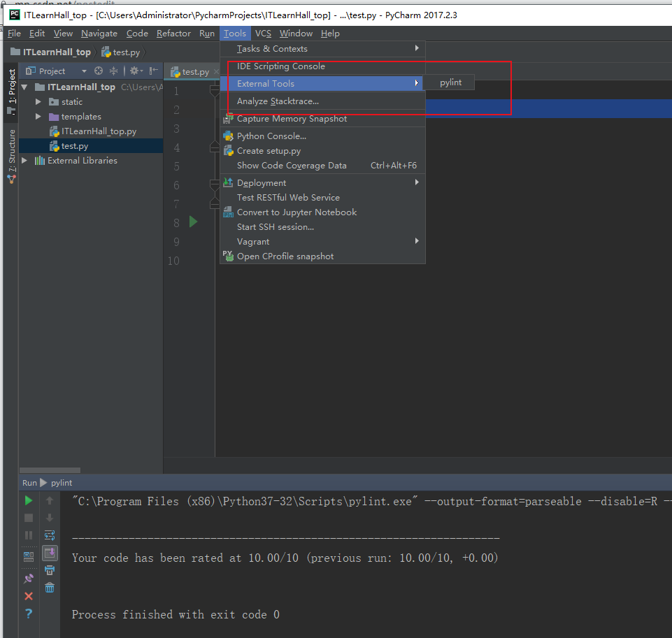Viewport: 672px width, 638px height.
Task: Open the Project gear settings dropdown
Action: click(136, 71)
